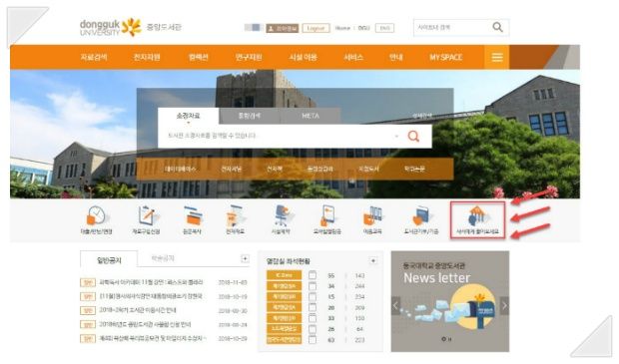Viewport: 619px width, 364px height.
Task: Open 자료검색 menu in the navbar
Action: (94, 58)
